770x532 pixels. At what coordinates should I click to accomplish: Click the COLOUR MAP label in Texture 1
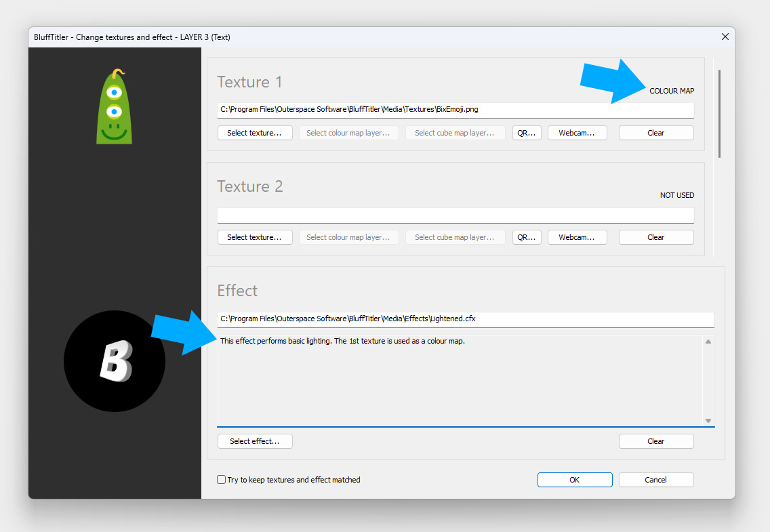click(x=672, y=91)
